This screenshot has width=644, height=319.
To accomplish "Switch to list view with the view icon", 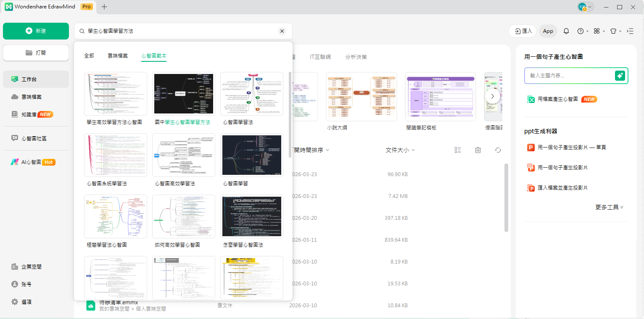I will (x=458, y=150).
